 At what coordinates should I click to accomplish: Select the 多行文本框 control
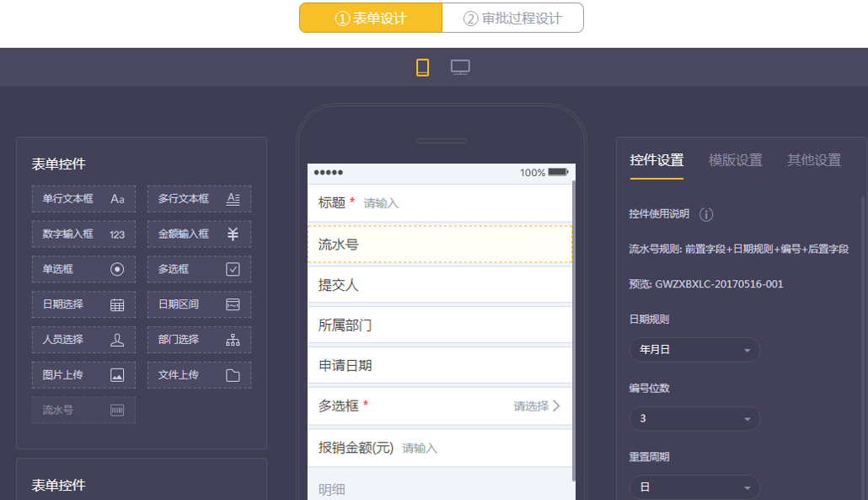(x=199, y=199)
